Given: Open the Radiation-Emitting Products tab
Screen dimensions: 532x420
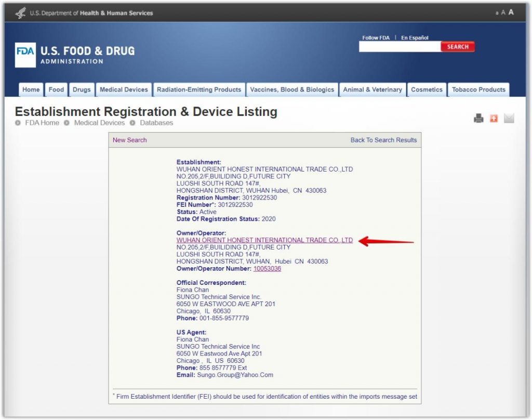Looking at the screenshot, I should [x=199, y=90].
